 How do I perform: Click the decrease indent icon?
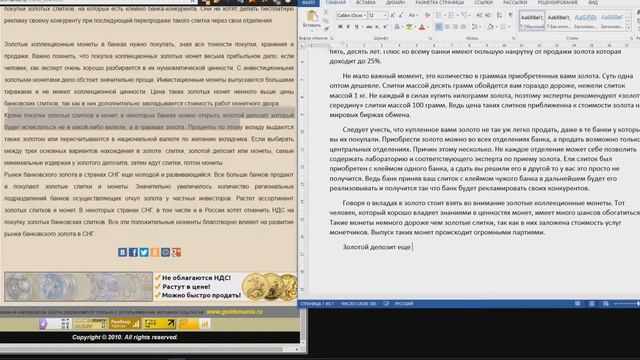479,16
